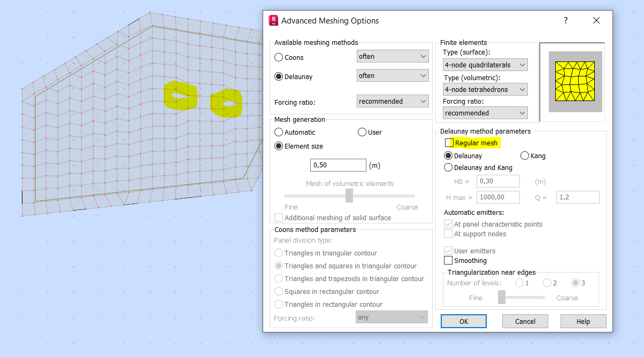Enable Smoothing under Delaunay method parameters
The image size is (644, 357).
click(448, 260)
